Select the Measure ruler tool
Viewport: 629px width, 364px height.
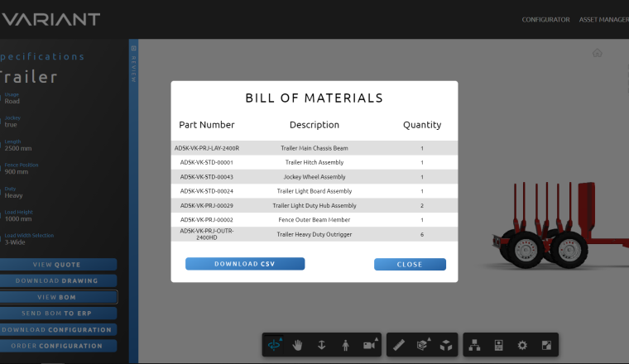click(x=398, y=345)
